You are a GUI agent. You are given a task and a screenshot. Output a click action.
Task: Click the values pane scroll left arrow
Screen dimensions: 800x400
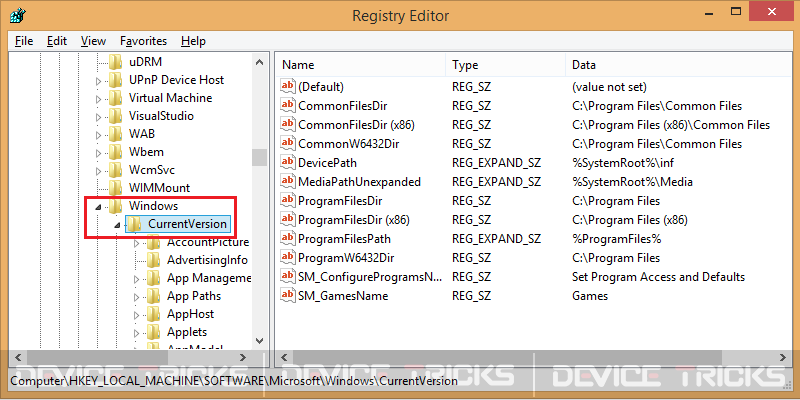(285, 357)
